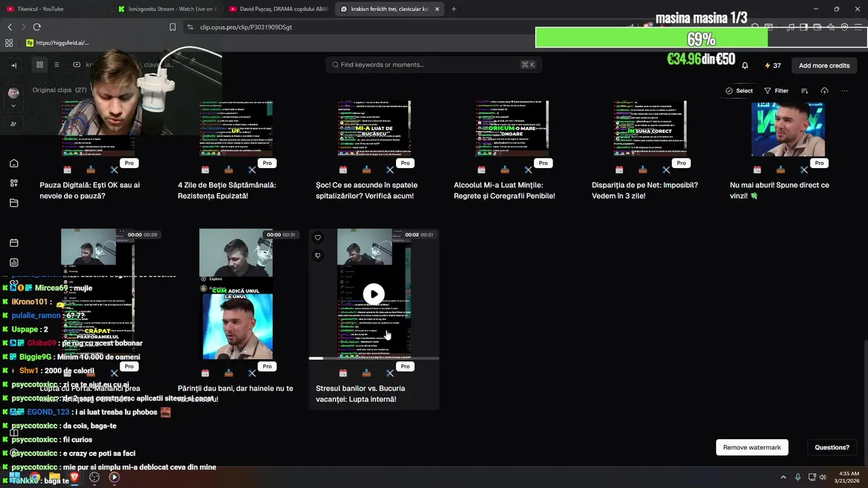The width and height of the screenshot is (868, 488).
Task: Open Brave browser from the taskbar
Action: [75, 477]
